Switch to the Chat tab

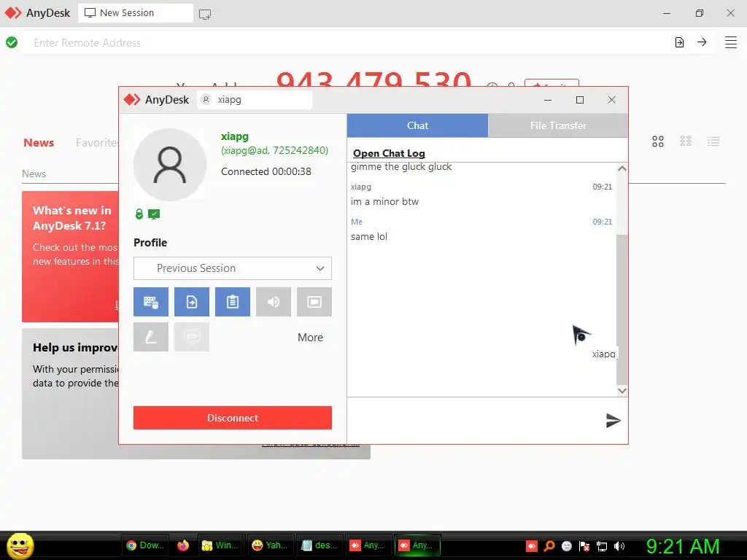417,125
